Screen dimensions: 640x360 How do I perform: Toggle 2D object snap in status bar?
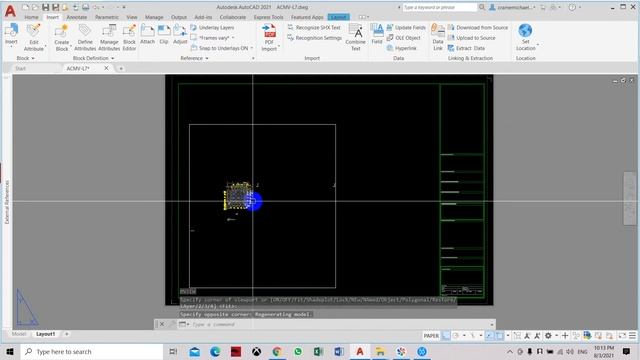pos(500,336)
